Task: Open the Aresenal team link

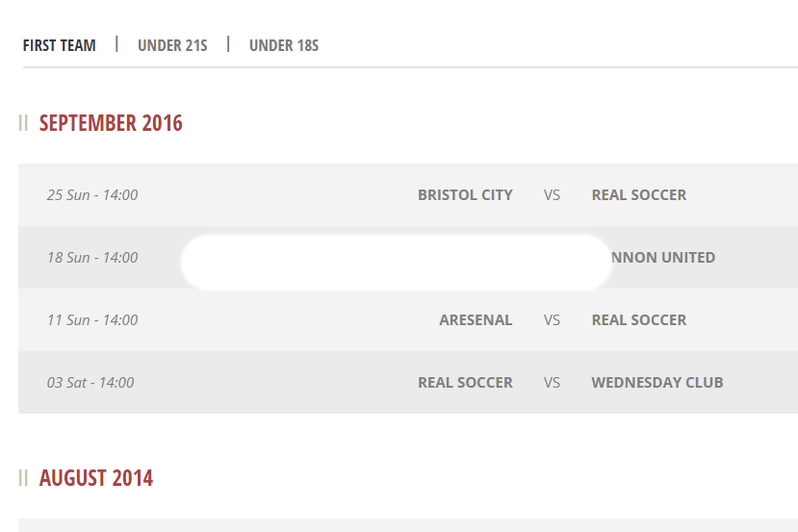Action: click(476, 320)
